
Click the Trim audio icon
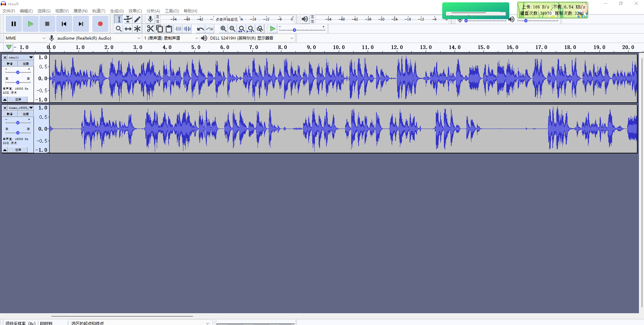coord(178,29)
